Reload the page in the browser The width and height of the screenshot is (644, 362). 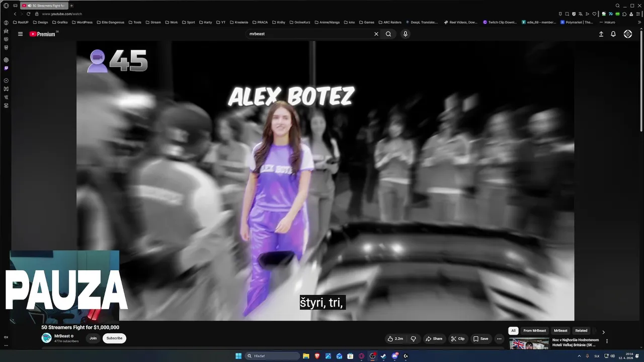(x=29, y=14)
